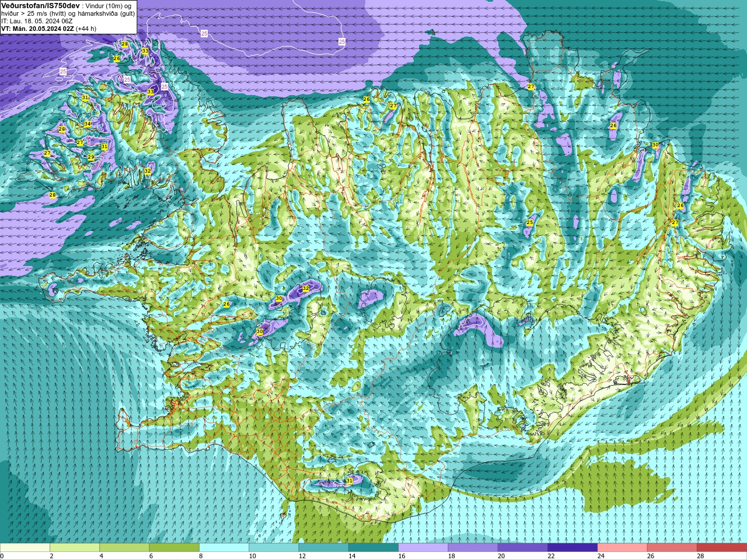
Task: Select the light pink 24–26 m/s legend swatch
Action: click(622, 547)
